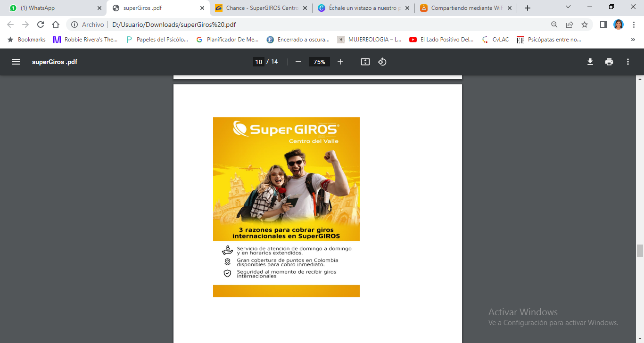Open El Lado Positivo Del... bookmark

(x=441, y=40)
